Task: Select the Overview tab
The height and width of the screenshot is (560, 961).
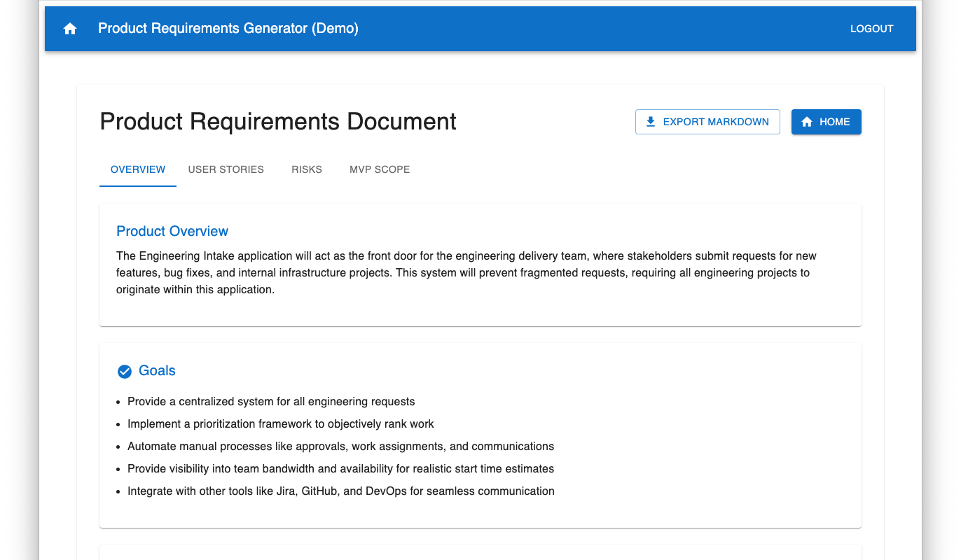Action: [138, 169]
